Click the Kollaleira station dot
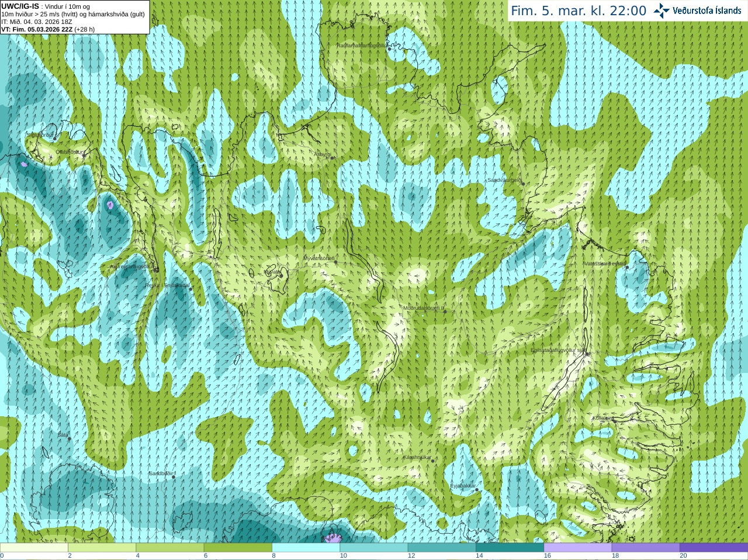The height and width of the screenshot is (560, 748). tap(614, 420)
